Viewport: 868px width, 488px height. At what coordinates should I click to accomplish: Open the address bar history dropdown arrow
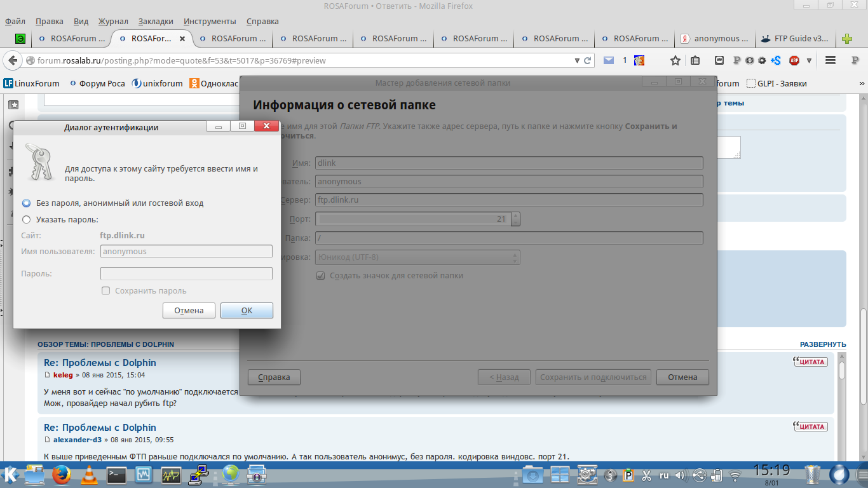click(x=577, y=61)
